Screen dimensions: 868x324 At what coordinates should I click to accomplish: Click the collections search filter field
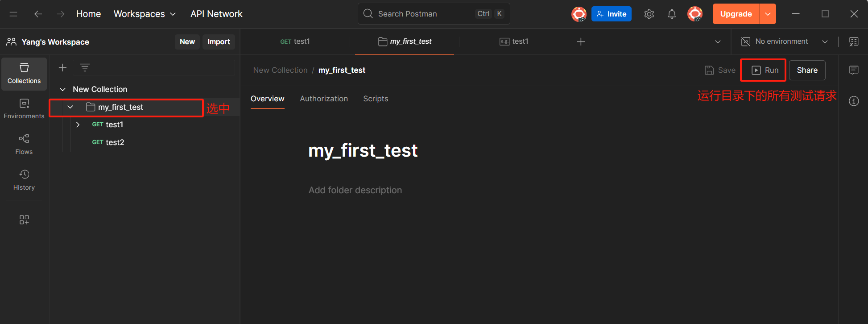(154, 67)
